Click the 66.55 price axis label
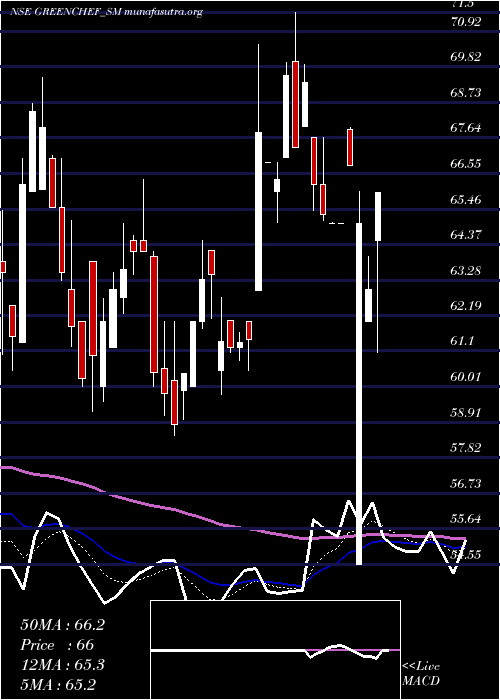500x700 pixels. click(466, 163)
